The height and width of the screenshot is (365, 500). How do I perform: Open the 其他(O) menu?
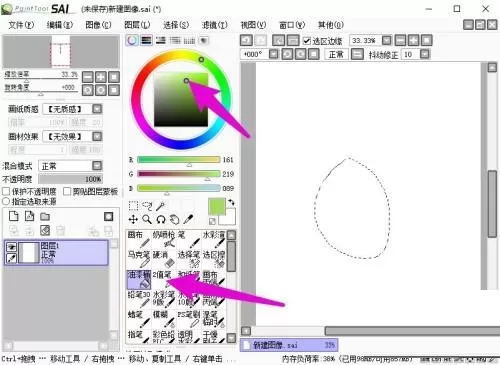click(x=331, y=25)
